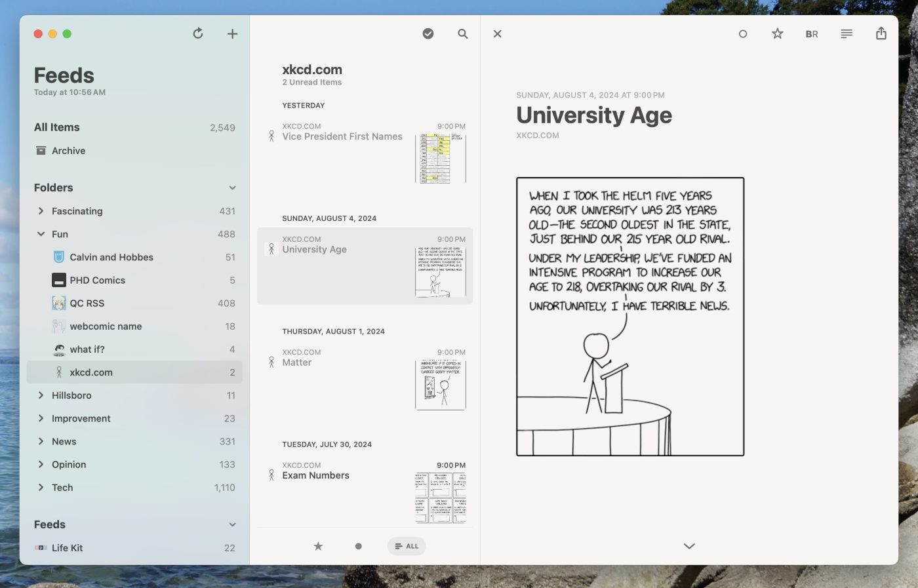The height and width of the screenshot is (588, 918).
Task: Open Vice President First Names article
Action: [x=365, y=153]
